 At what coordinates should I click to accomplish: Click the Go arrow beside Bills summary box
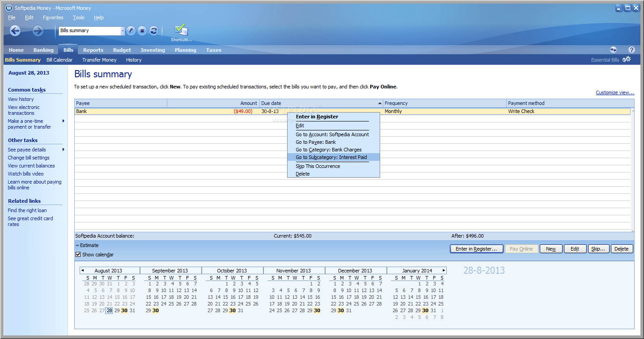[x=130, y=30]
